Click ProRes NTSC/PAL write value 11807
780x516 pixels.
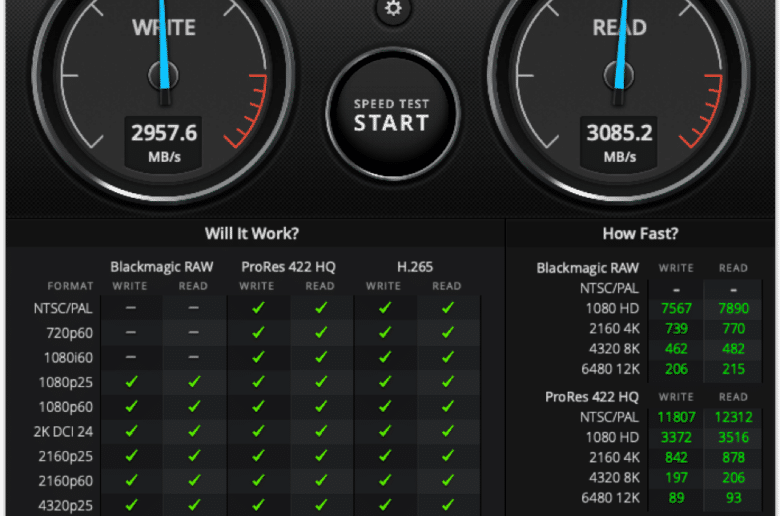click(676, 417)
